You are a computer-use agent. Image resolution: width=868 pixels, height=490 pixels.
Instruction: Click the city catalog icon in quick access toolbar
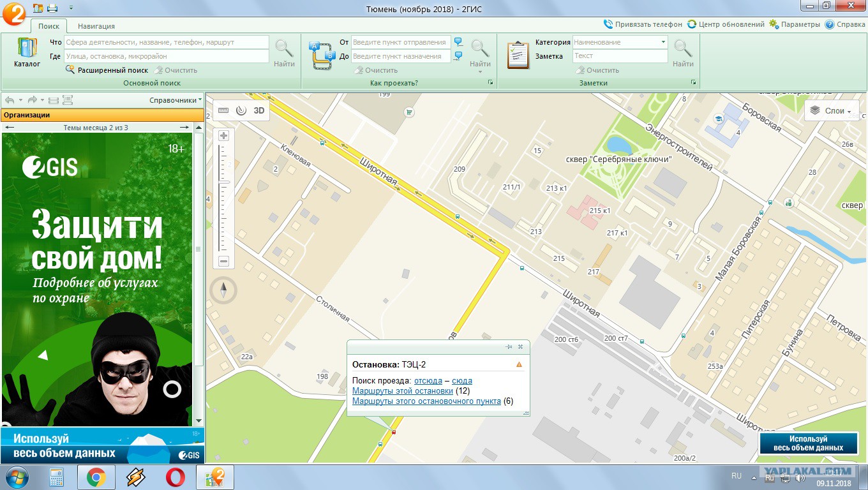[x=38, y=8]
